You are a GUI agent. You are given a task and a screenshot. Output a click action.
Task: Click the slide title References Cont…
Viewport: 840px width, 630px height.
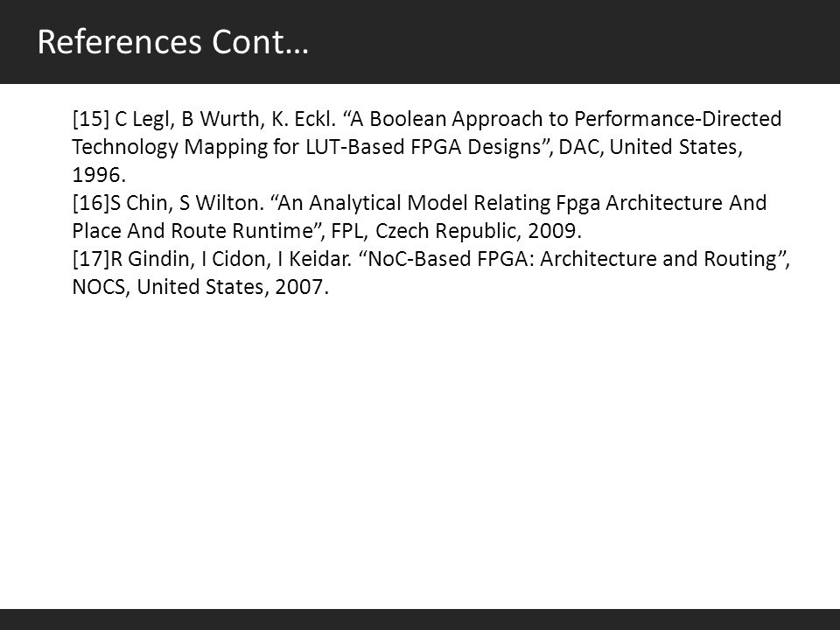tap(173, 42)
